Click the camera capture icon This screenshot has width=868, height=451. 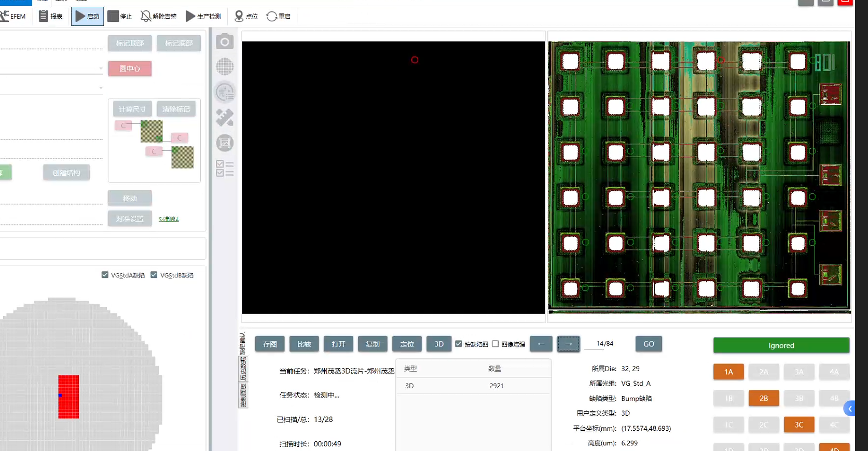tap(225, 41)
